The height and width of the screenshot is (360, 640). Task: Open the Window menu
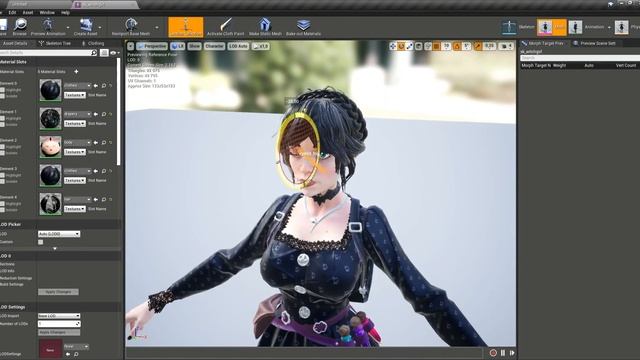click(47, 13)
